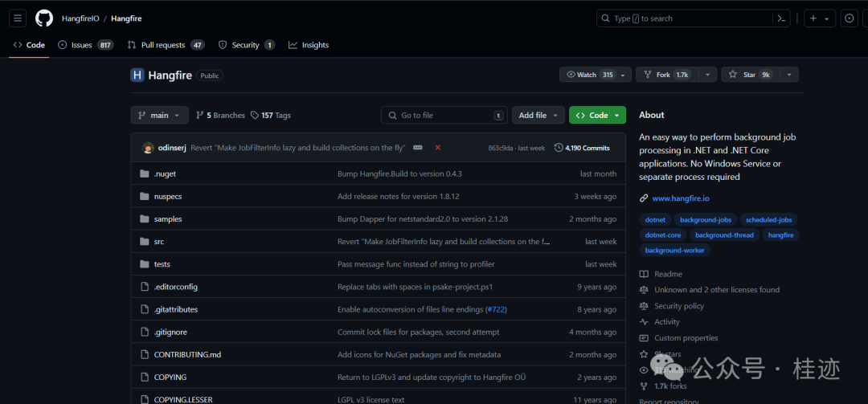Image resolution: width=868 pixels, height=404 pixels.
Task: View the 4,190 Commits history
Action: tap(582, 148)
